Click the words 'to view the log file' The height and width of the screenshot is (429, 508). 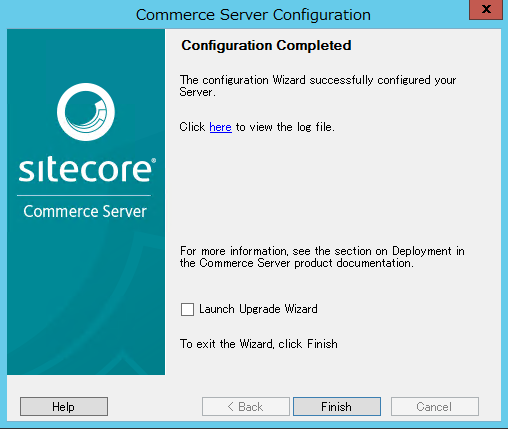click(x=285, y=127)
